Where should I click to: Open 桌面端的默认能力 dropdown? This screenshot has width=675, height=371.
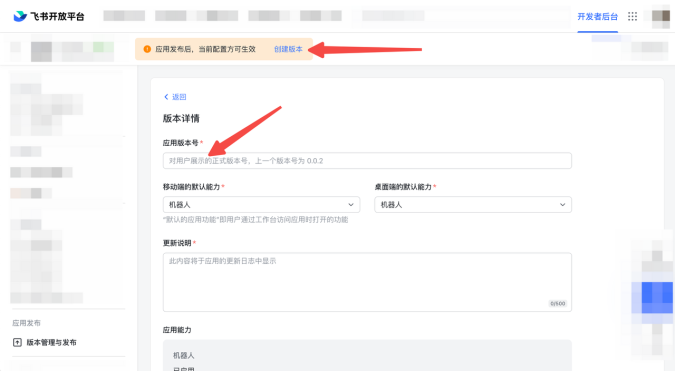(x=473, y=204)
